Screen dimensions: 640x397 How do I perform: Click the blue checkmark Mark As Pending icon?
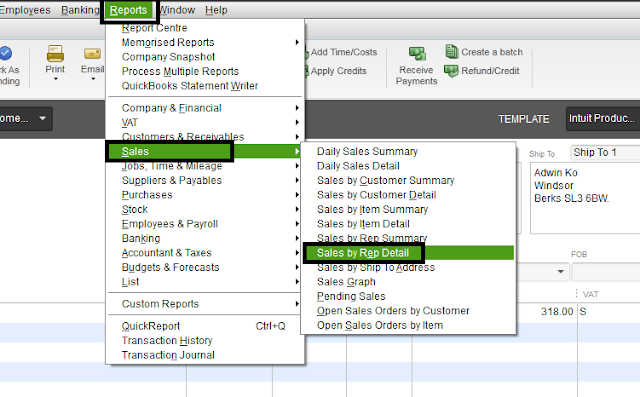pos(5,53)
